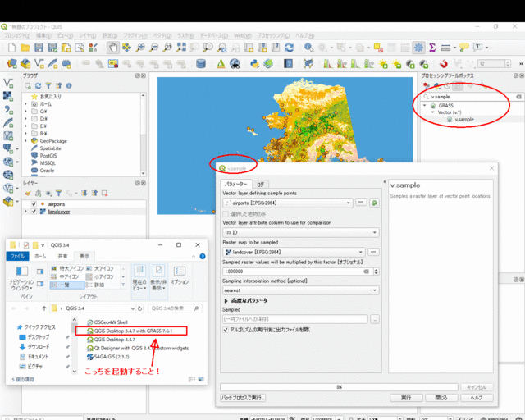525x420 pixels.
Task: Click the 閉じる close button
Action: pyautogui.click(x=441, y=398)
